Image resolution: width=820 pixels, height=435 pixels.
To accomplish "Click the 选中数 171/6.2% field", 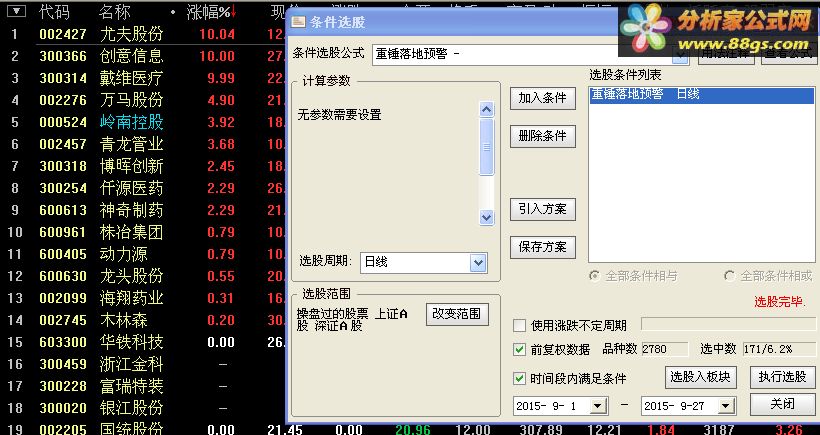I will click(x=778, y=349).
